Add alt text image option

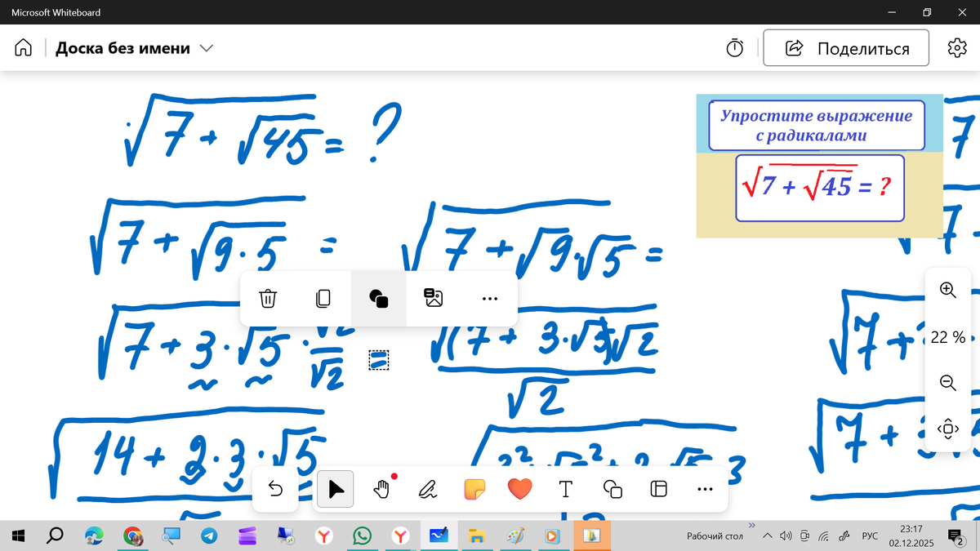pos(434,299)
